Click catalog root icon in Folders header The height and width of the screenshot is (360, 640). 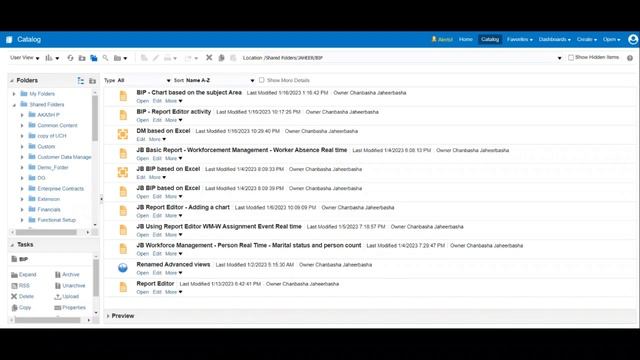coord(93,81)
